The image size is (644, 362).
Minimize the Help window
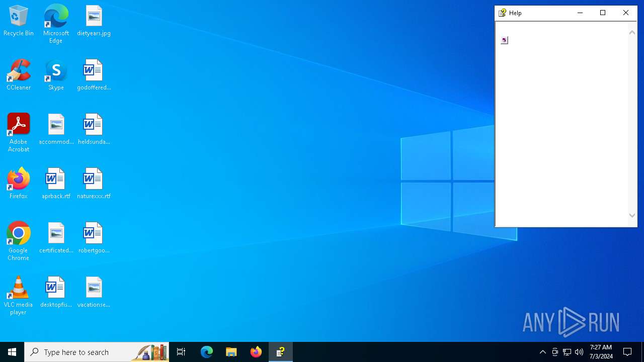(x=580, y=13)
